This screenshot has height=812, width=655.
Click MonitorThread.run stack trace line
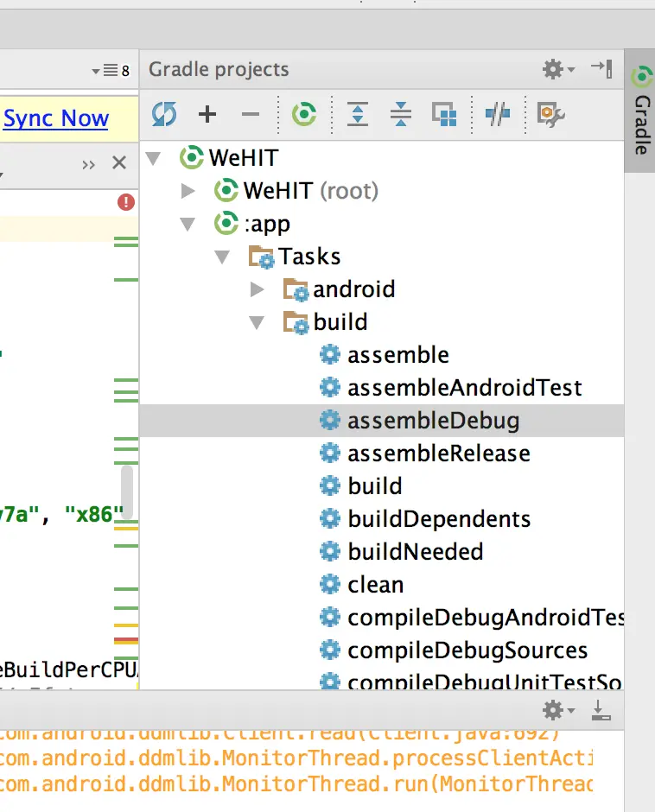296,784
